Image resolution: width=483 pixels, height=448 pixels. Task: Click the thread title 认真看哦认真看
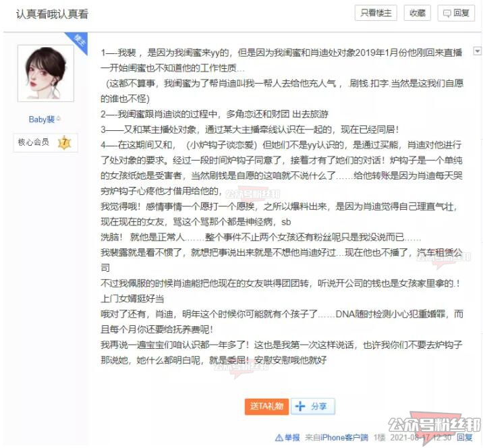coord(52,14)
